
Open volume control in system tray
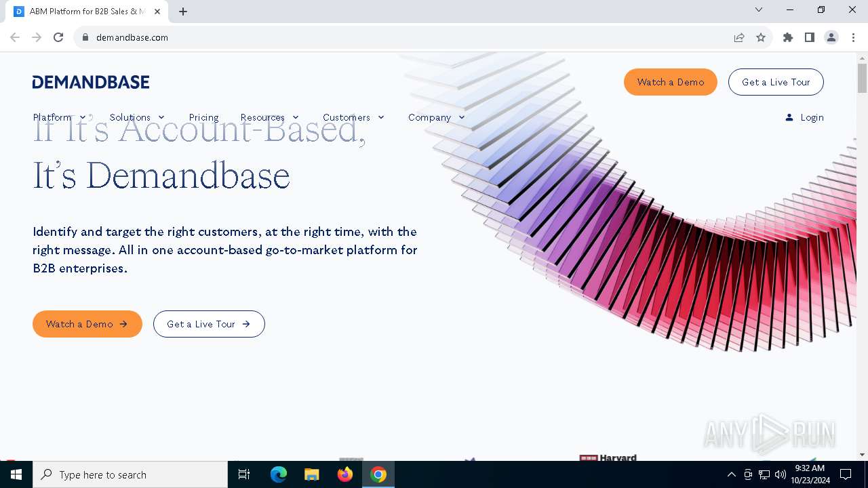tap(780, 474)
